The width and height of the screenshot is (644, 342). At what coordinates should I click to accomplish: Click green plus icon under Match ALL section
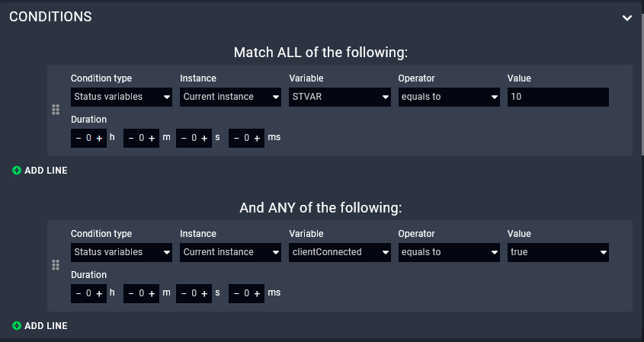[17, 171]
